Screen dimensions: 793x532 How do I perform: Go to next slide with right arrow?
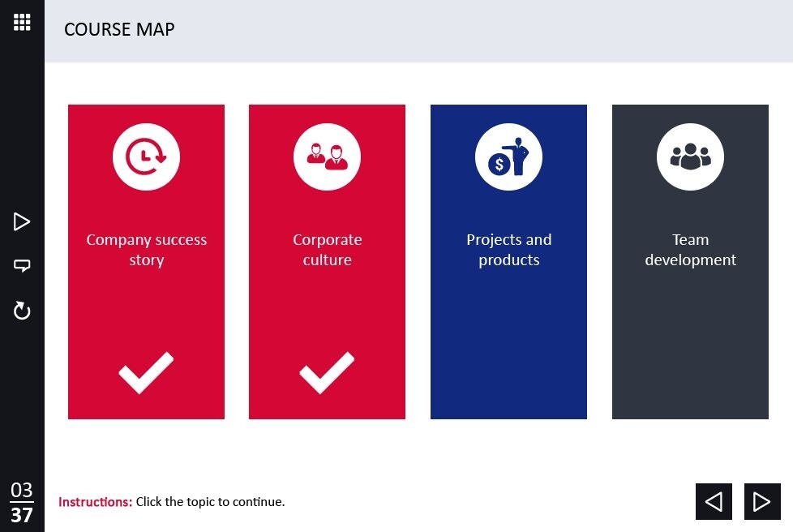pyautogui.click(x=762, y=502)
